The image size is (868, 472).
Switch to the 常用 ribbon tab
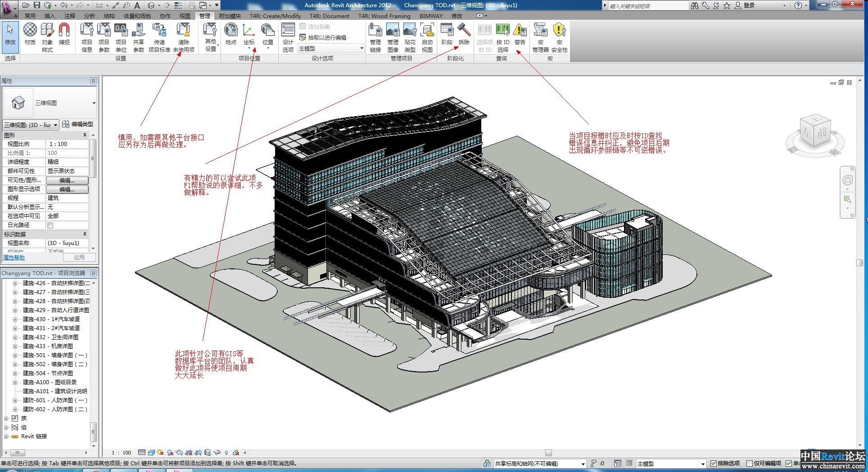click(x=30, y=16)
